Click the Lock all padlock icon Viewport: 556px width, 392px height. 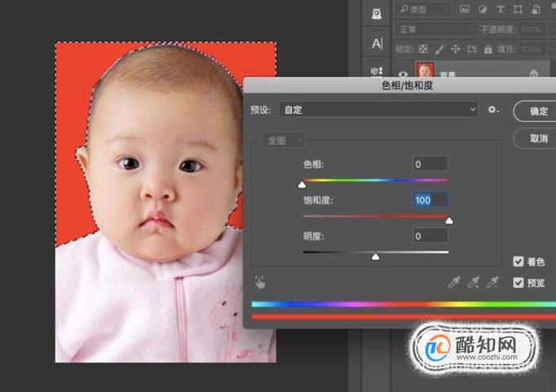click(x=488, y=49)
